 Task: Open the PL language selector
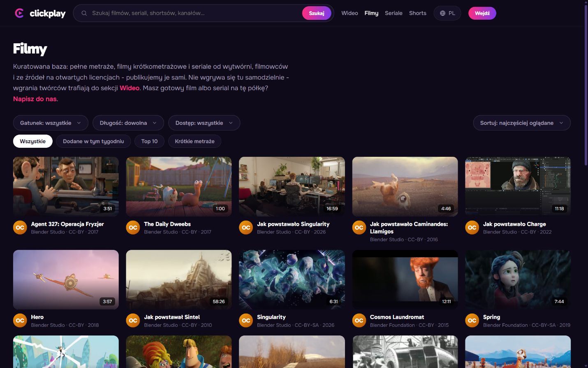pyautogui.click(x=447, y=13)
